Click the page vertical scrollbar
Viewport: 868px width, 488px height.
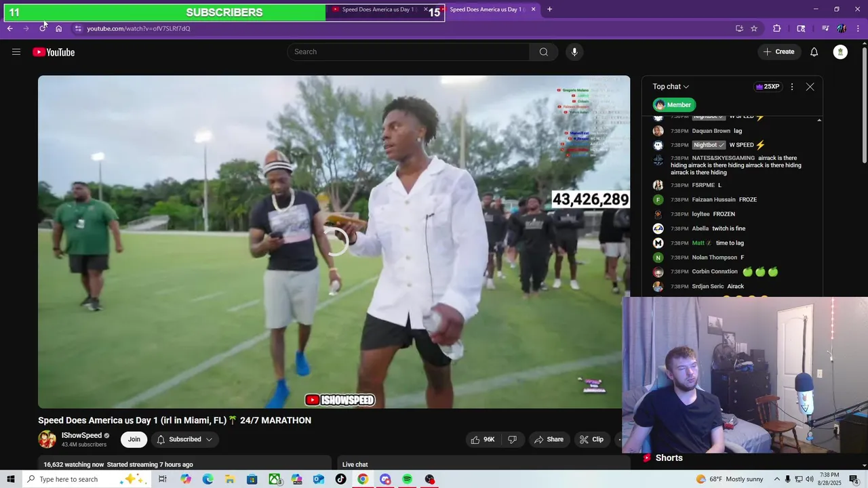tap(864, 105)
